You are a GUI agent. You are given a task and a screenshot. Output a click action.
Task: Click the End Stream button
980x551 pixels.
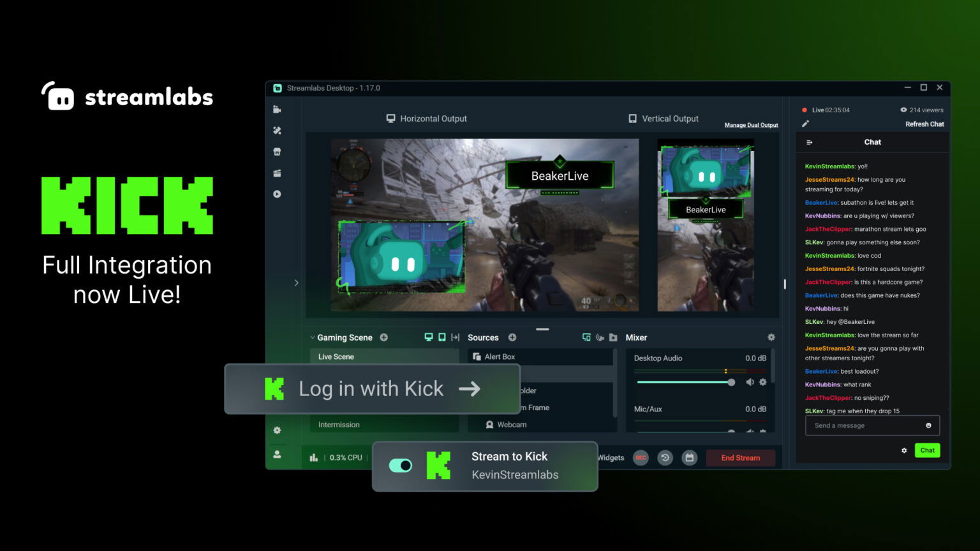(740, 458)
